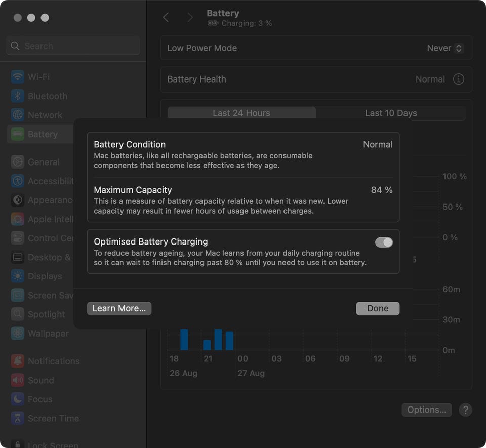Screen dimensions: 486x448
Task: Click the Focus moon icon
Action: (x=18, y=399)
